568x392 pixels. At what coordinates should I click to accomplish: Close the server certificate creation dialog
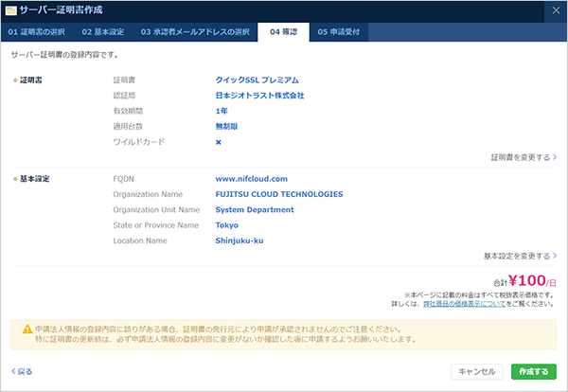click(x=556, y=10)
